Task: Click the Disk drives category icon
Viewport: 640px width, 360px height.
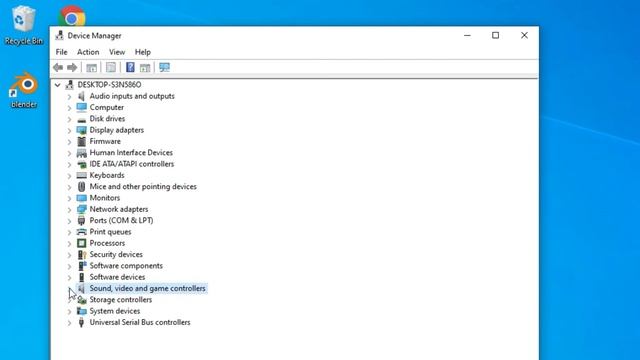Action: (81, 119)
